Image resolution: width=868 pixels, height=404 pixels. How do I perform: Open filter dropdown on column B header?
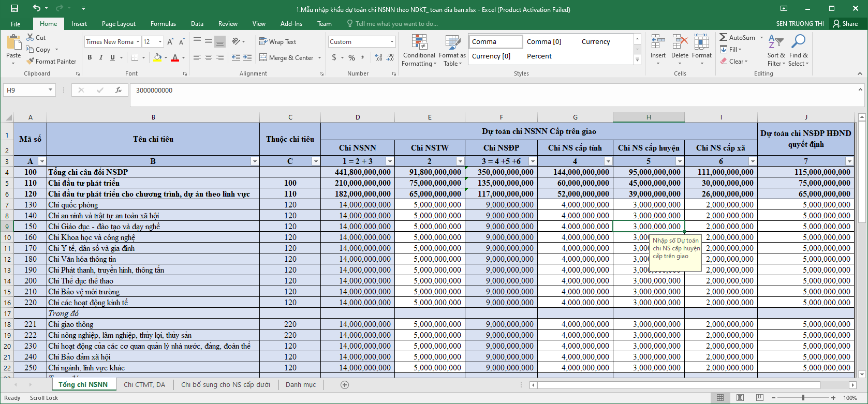click(255, 161)
